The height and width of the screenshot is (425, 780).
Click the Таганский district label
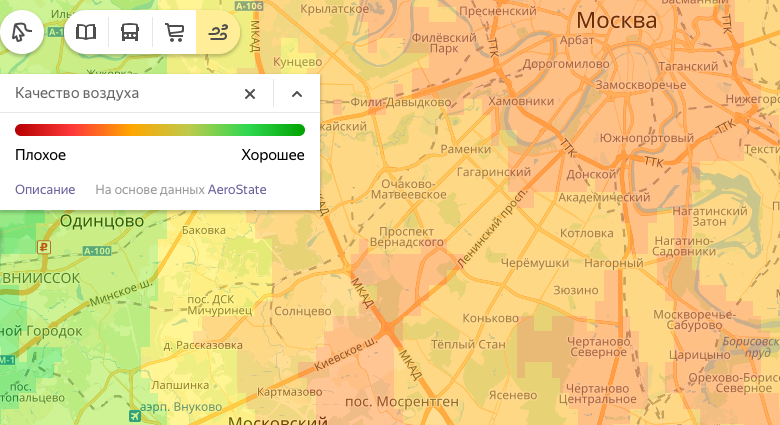click(x=688, y=66)
